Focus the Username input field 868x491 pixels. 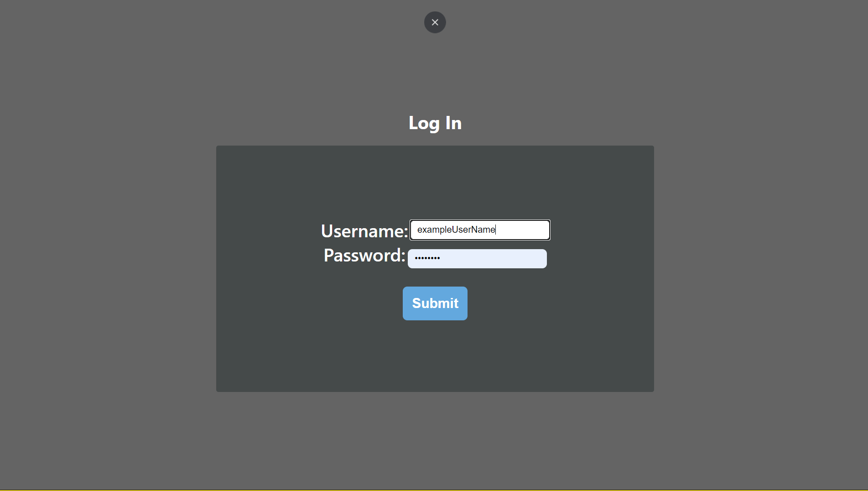point(480,230)
